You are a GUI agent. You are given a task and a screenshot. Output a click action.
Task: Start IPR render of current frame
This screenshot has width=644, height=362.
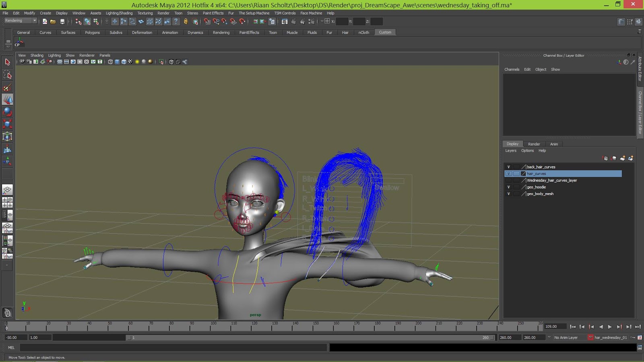tap(302, 21)
